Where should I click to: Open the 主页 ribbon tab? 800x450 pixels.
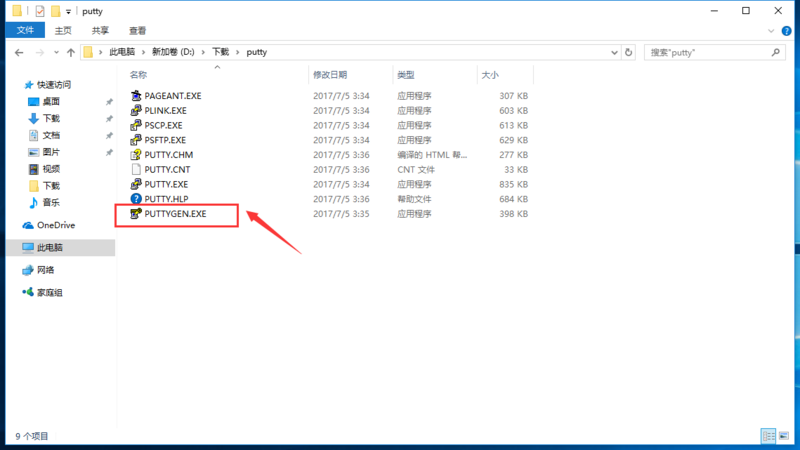tap(63, 31)
